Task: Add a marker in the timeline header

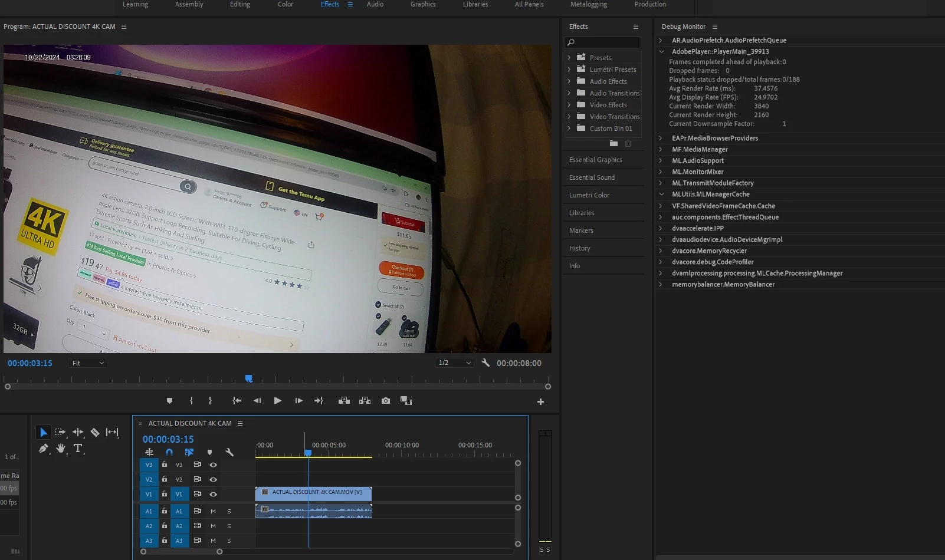Action: [209, 453]
